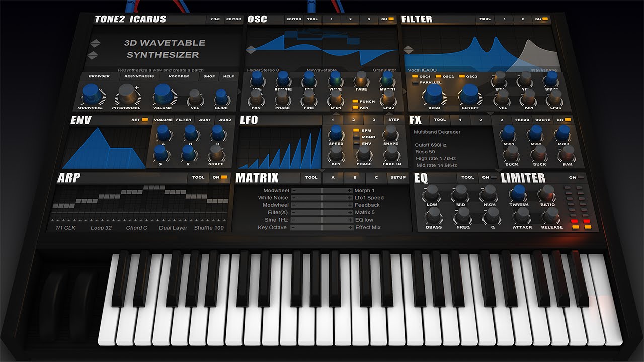Select the envelope FILTER tab
The width and height of the screenshot is (644, 362).
[184, 120]
